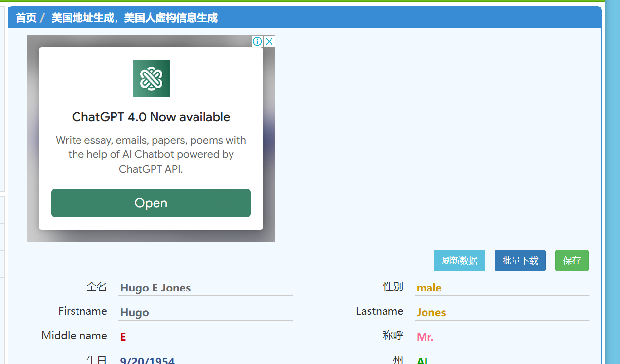Click the Middle name label text
Viewport: 620px width, 364px height.
pyautogui.click(x=74, y=336)
